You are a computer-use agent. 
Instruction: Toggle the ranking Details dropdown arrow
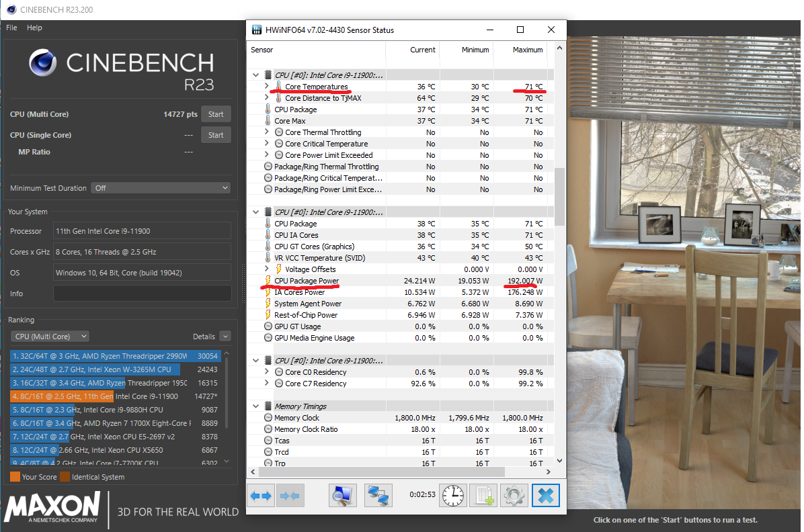[x=225, y=337]
